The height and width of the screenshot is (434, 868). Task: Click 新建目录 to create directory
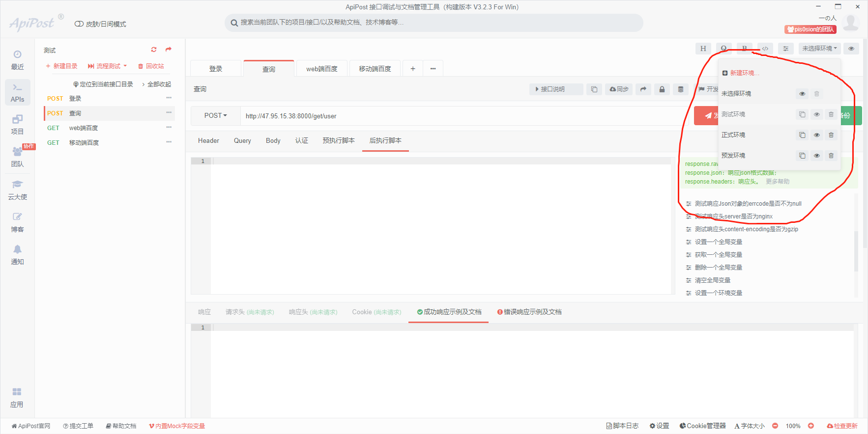pyautogui.click(x=61, y=66)
